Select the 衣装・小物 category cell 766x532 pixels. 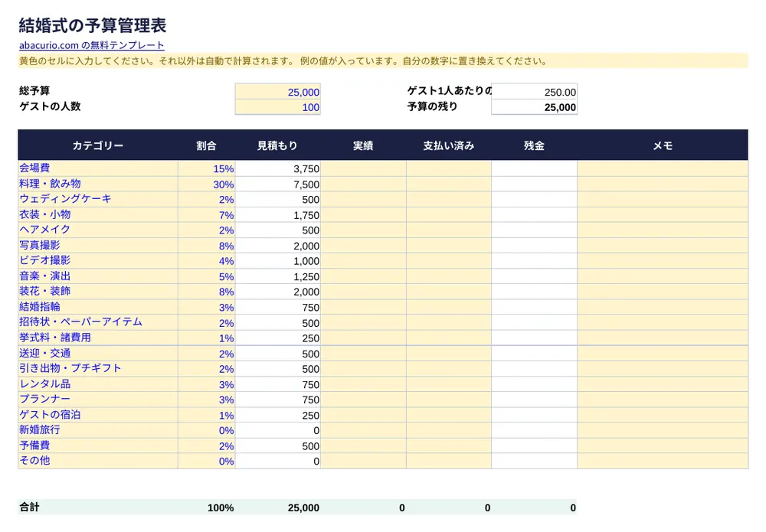point(98,215)
